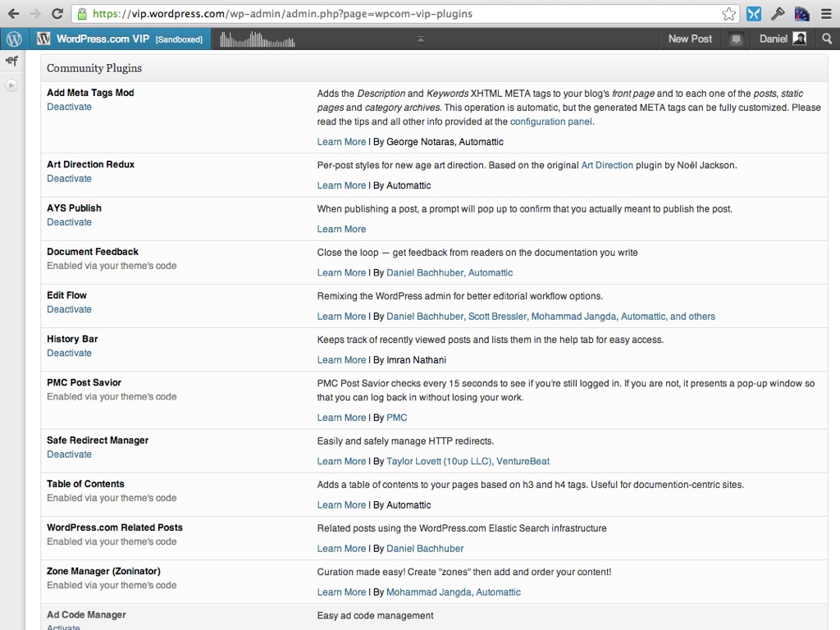The height and width of the screenshot is (630, 840).
Task: Deactivate Add Meta Tags Mod plugin
Action: click(x=69, y=107)
